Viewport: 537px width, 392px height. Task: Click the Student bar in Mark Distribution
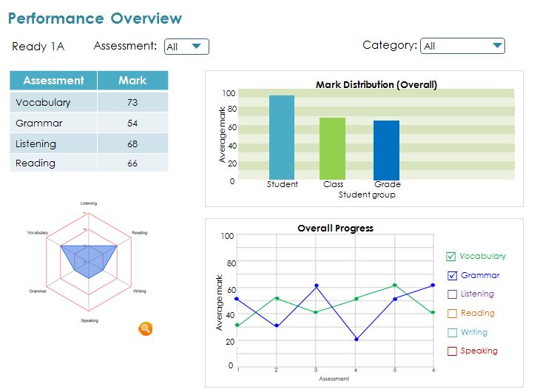pyautogui.click(x=282, y=138)
